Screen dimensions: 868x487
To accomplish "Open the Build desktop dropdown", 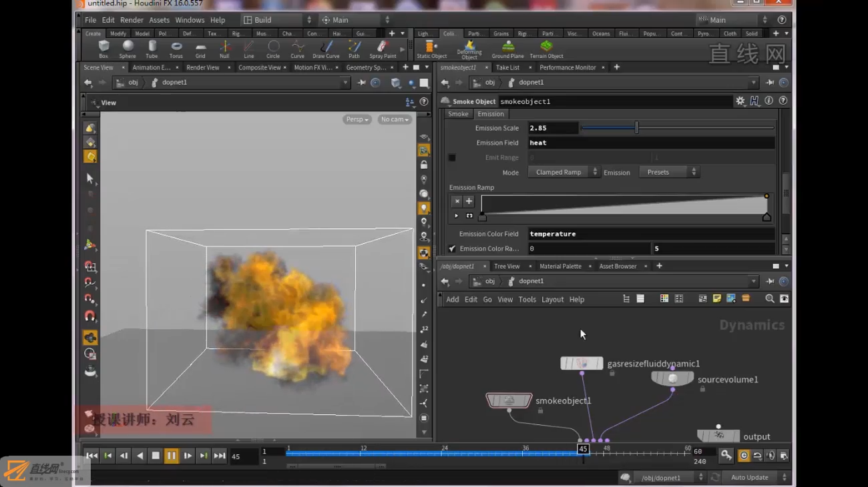I will tap(277, 20).
